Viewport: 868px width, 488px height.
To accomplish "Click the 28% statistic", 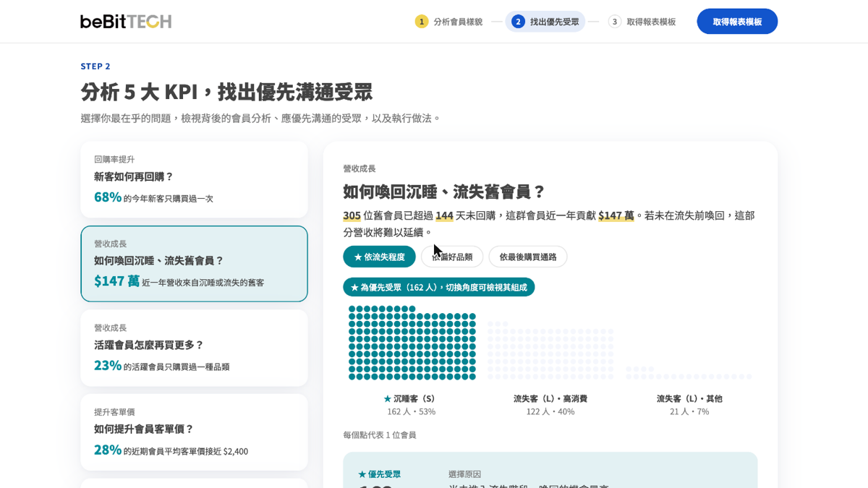I will tap(108, 450).
